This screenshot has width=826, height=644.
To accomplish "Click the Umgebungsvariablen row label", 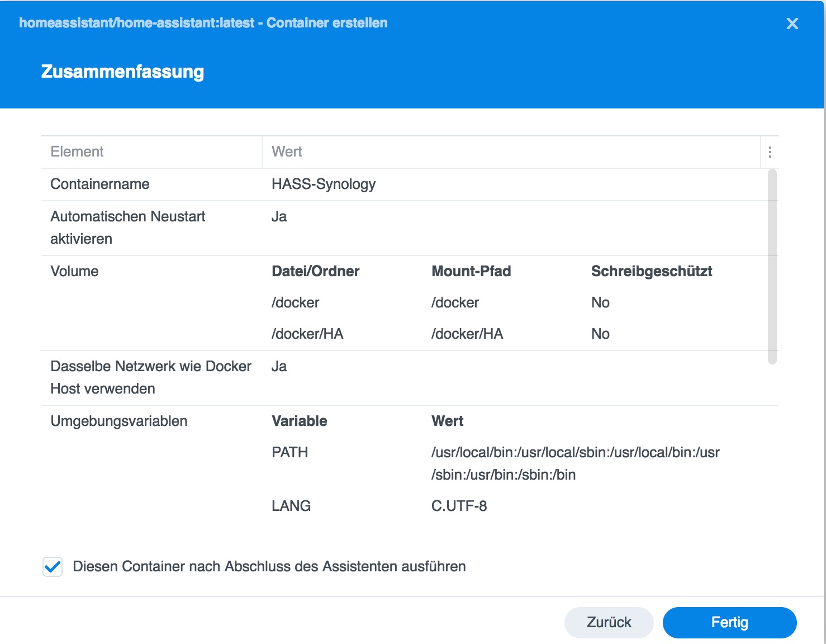I will click(x=119, y=422).
